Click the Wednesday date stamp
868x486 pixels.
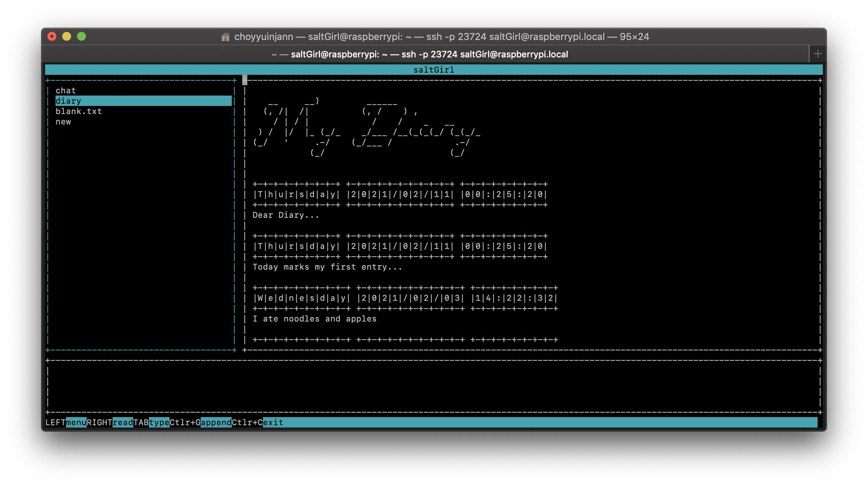301,298
